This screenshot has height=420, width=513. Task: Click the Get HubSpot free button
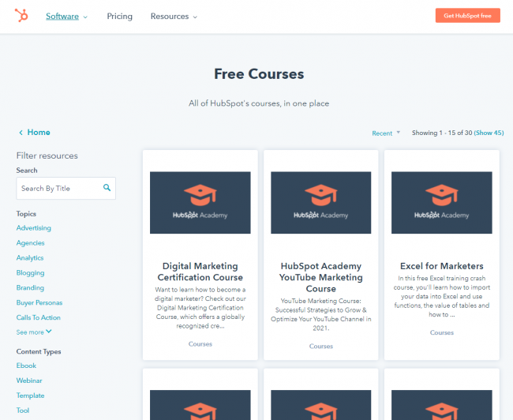pyautogui.click(x=467, y=15)
